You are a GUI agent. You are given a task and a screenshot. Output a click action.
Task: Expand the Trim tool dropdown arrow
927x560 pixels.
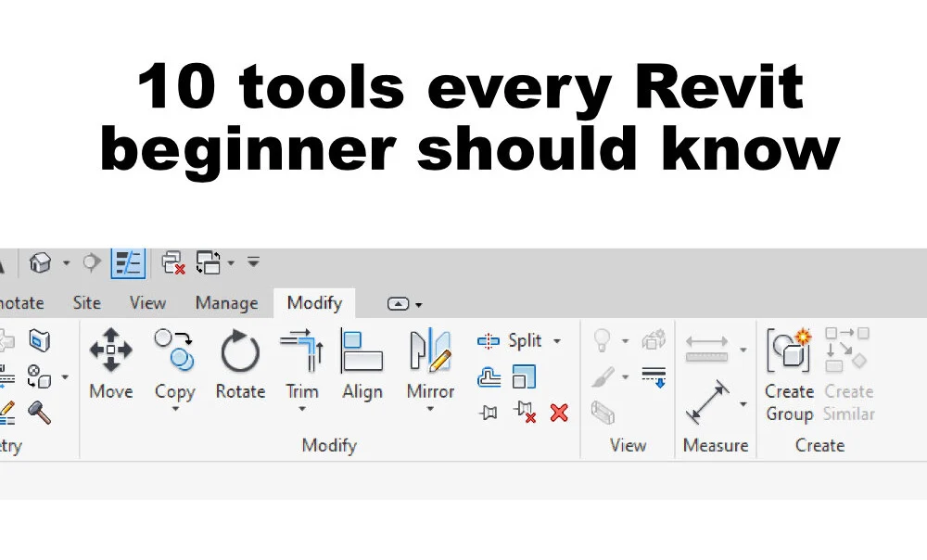pyautogui.click(x=302, y=409)
